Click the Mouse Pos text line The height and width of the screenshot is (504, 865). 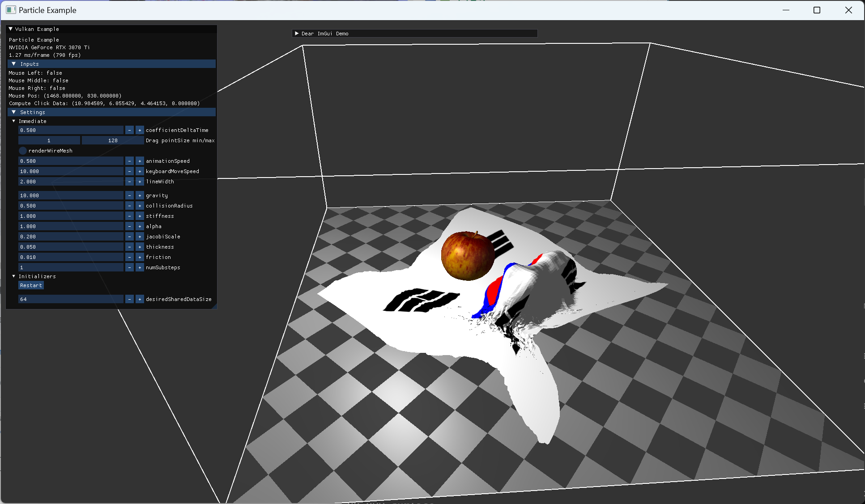(65, 96)
